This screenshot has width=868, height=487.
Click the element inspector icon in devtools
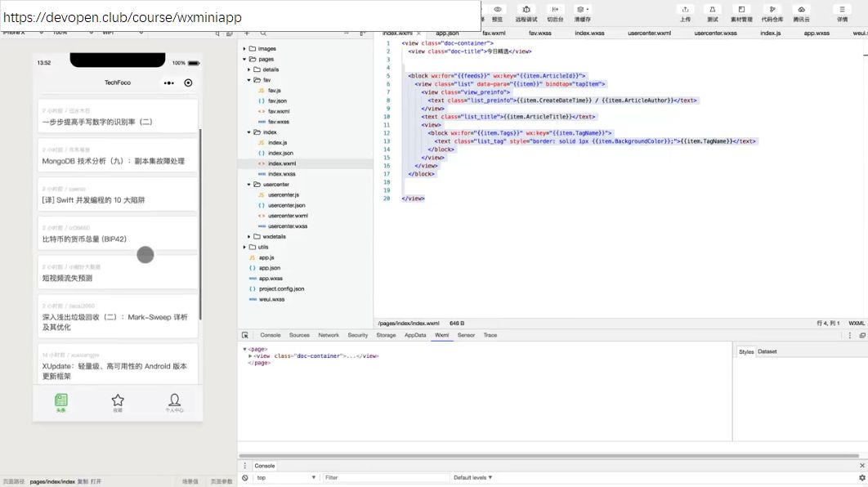pyautogui.click(x=245, y=335)
